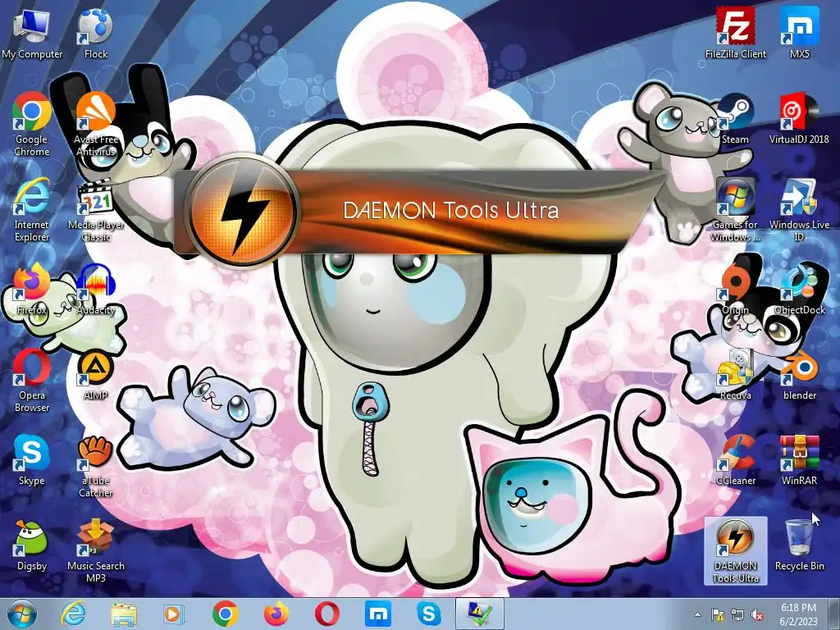Viewport: 840px width, 630px height.
Task: Click the Show Desktop strip at taskbar end
Action: 836,614
